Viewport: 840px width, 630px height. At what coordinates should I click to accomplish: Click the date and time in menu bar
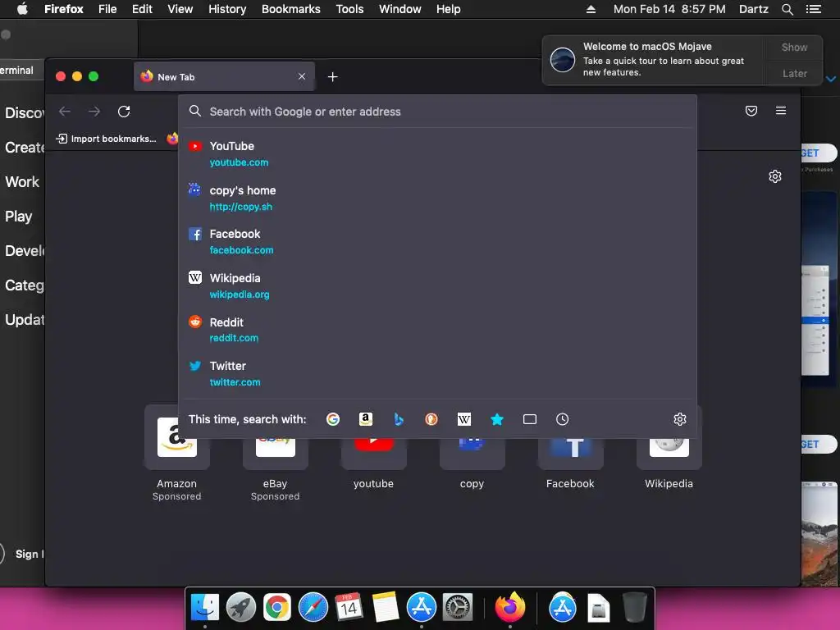click(669, 9)
